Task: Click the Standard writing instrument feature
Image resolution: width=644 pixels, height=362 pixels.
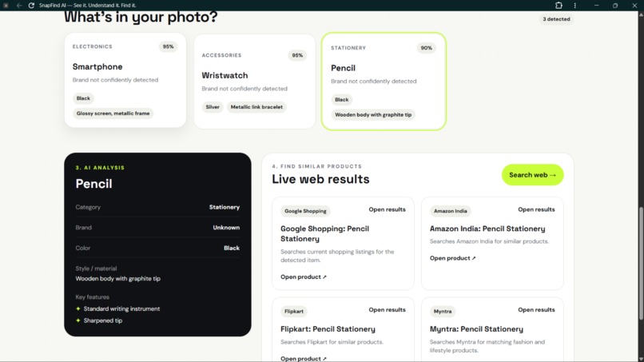Action: coord(121,308)
